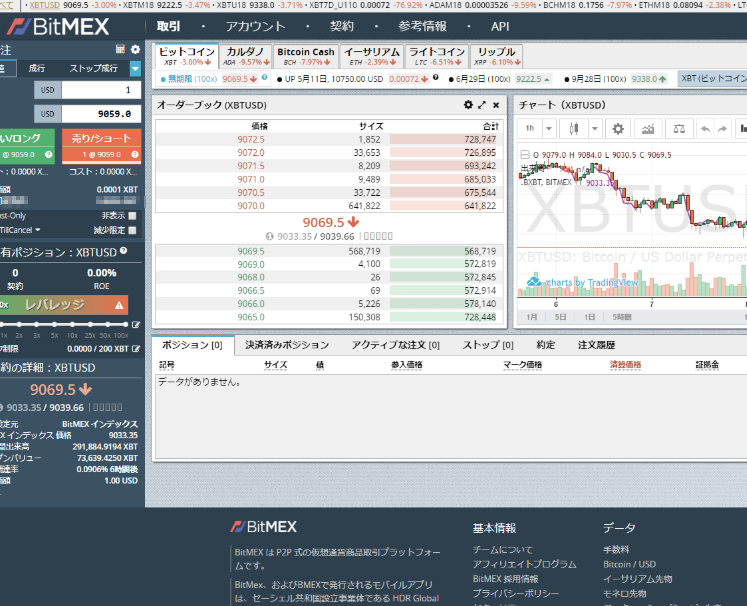
Task: Switch to 注文履歴 order history tab
Action: (596, 345)
